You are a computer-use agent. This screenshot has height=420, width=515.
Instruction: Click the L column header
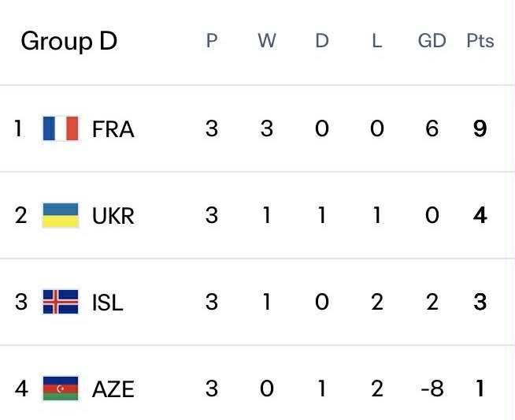click(376, 41)
